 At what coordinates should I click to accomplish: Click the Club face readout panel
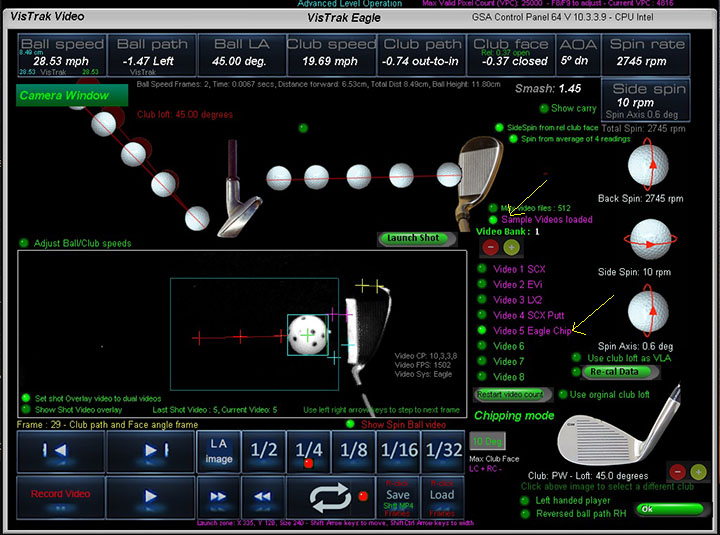click(511, 55)
